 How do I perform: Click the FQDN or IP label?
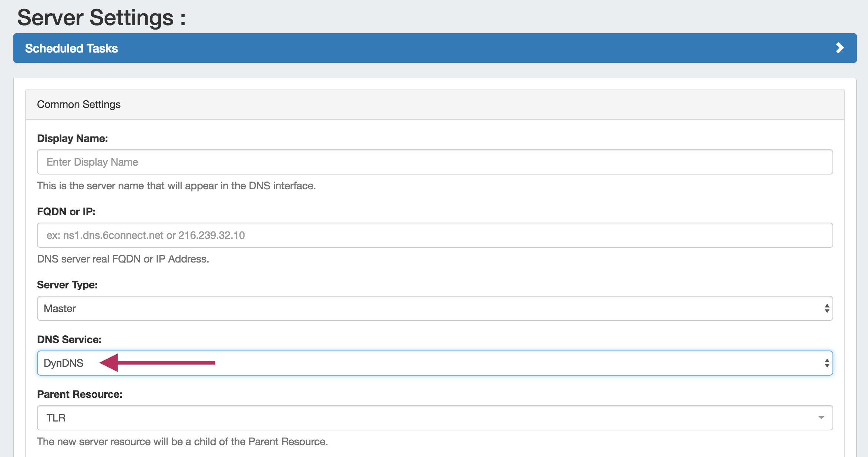click(66, 211)
